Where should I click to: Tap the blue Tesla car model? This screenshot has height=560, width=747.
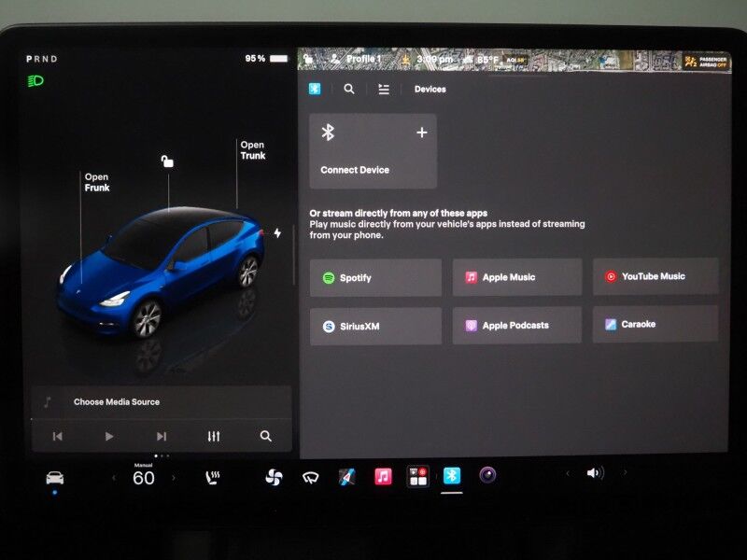coord(160,272)
